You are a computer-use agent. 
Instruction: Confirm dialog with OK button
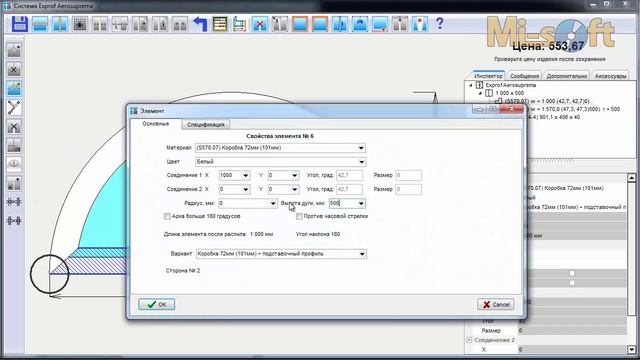156,304
